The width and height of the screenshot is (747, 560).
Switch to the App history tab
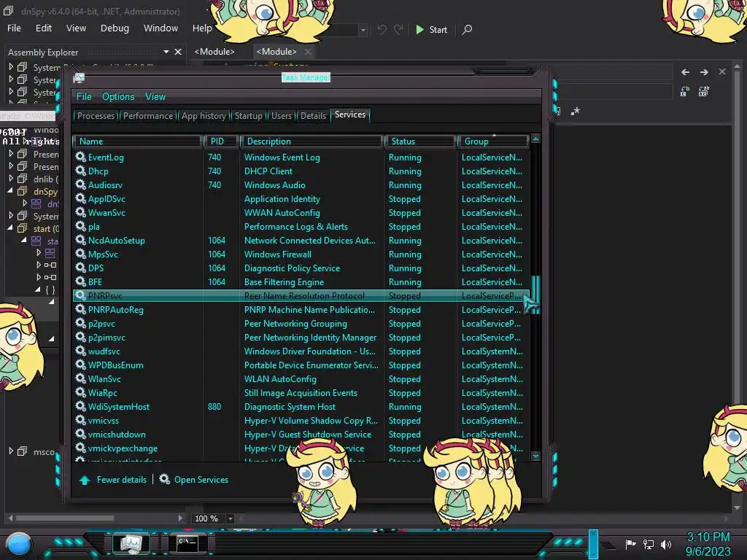pyautogui.click(x=204, y=116)
